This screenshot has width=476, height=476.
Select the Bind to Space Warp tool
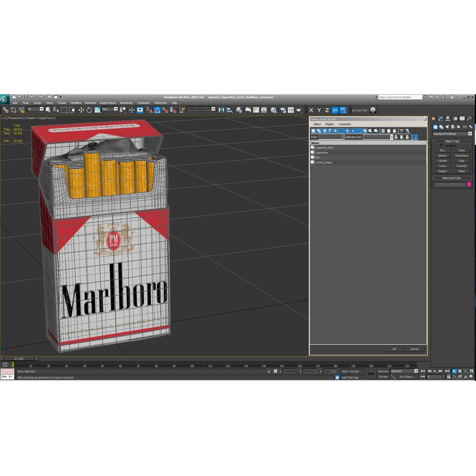pyautogui.click(x=22, y=110)
